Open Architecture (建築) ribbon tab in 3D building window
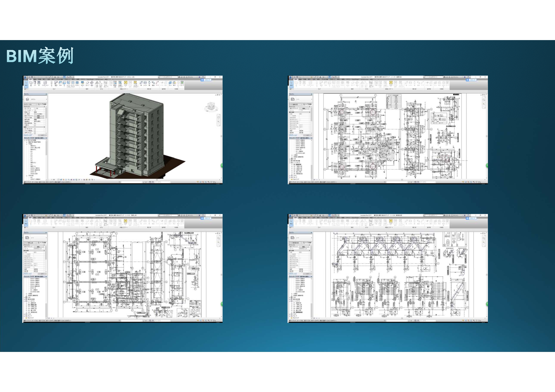Screen dimensions: 555x392 pos(30,80)
